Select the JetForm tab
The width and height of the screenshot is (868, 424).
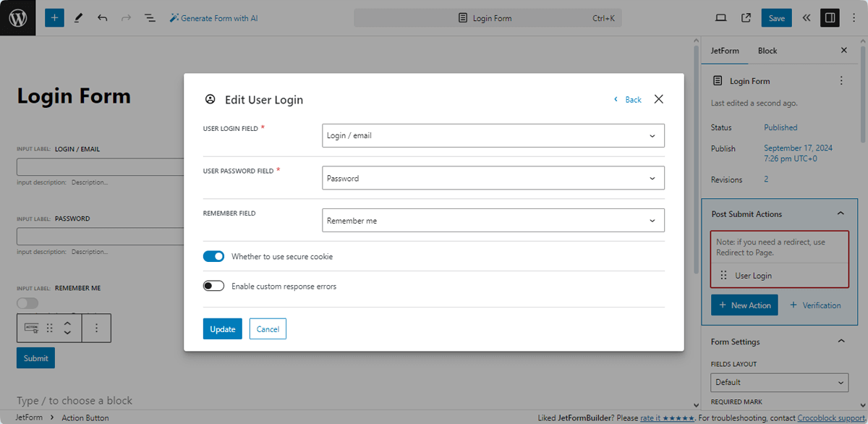pyautogui.click(x=725, y=51)
